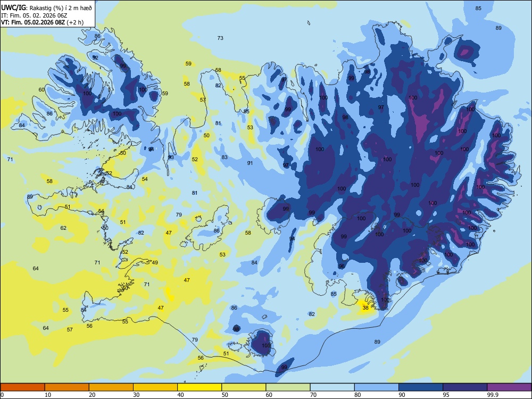
Task: Click the 'VT: Fim. 05.02.2026 08Z (+2 h)' line
Action: coord(42,22)
